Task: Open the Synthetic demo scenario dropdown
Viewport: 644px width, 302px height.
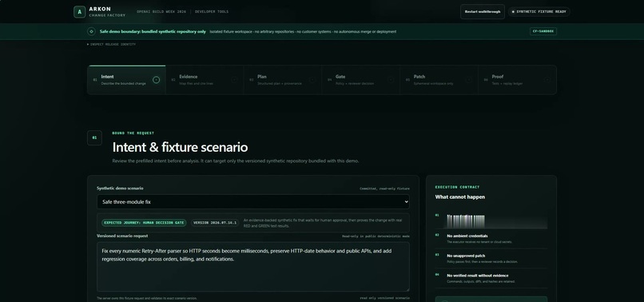Action: coord(253,202)
